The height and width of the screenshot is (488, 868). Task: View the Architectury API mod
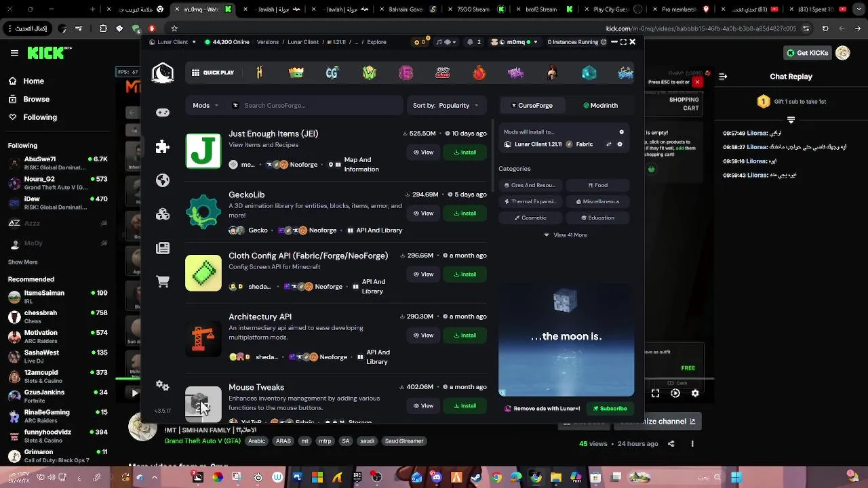pyautogui.click(x=423, y=335)
